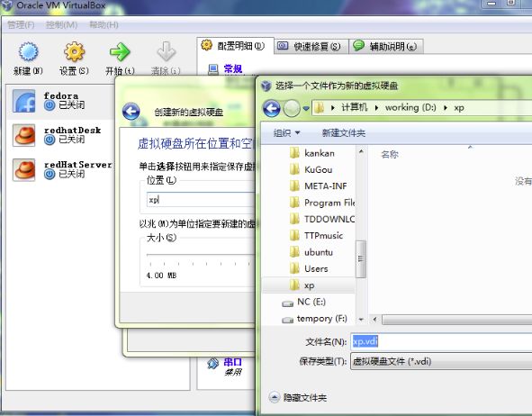Click xp breadcrumb in address bar
The image size is (532, 416).
tap(459, 108)
